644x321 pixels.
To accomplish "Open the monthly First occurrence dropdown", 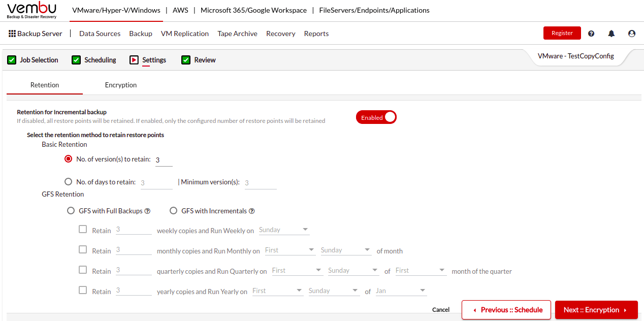I will pos(290,250).
